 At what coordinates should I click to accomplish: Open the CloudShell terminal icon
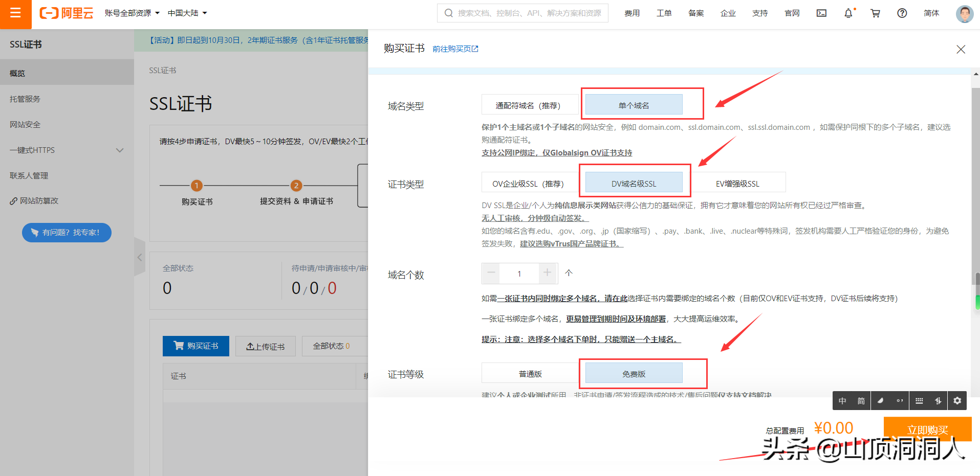pyautogui.click(x=821, y=13)
